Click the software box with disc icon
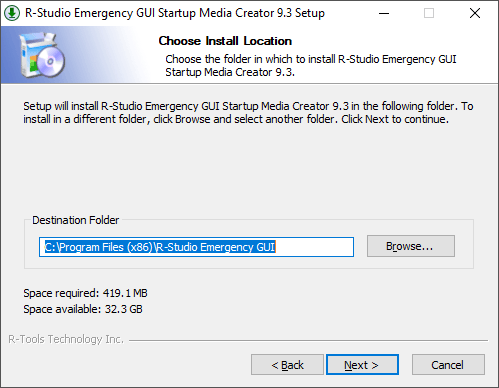Image resolution: width=499 pixels, height=388 pixels. pos(42,55)
